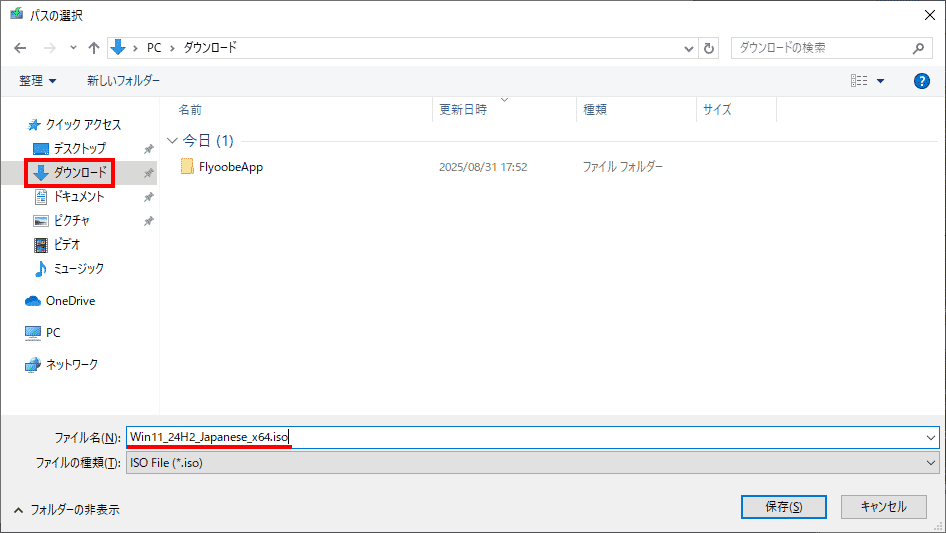Select ネットワーク in navigation pane
Image resolution: width=946 pixels, height=533 pixels.
click(x=62, y=365)
